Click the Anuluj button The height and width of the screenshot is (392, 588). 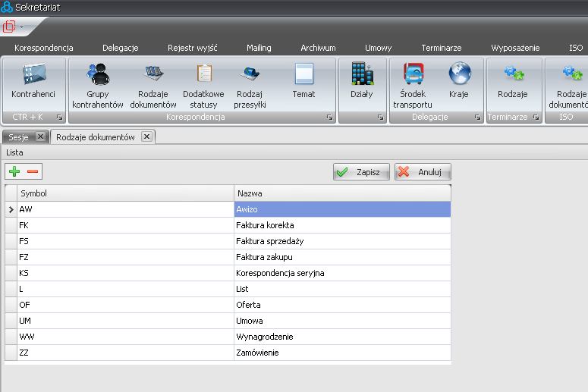click(423, 172)
